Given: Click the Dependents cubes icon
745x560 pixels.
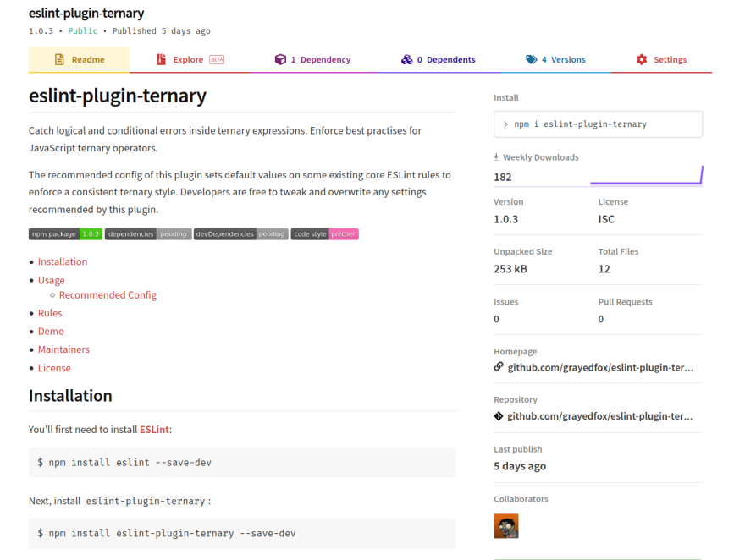Looking at the screenshot, I should point(406,60).
